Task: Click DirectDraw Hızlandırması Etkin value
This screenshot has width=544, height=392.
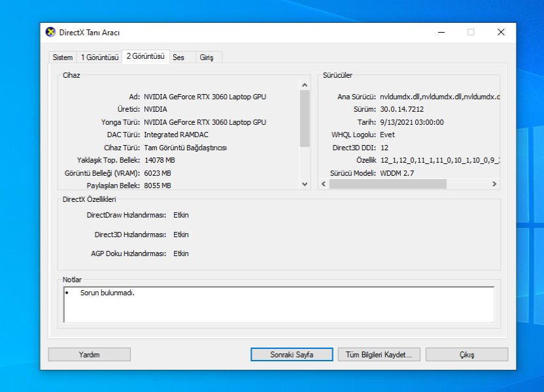Action: point(181,215)
